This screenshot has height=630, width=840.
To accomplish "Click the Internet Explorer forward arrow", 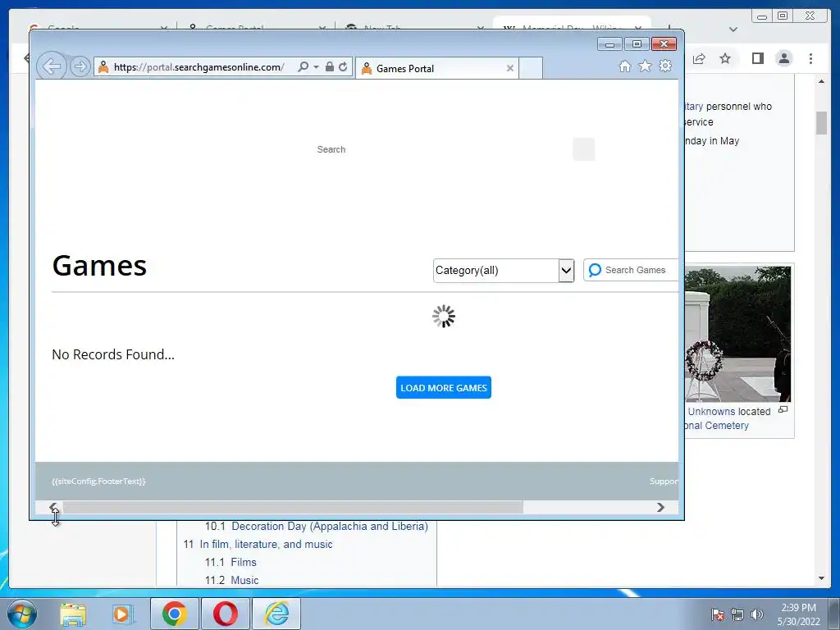I will pyautogui.click(x=80, y=67).
